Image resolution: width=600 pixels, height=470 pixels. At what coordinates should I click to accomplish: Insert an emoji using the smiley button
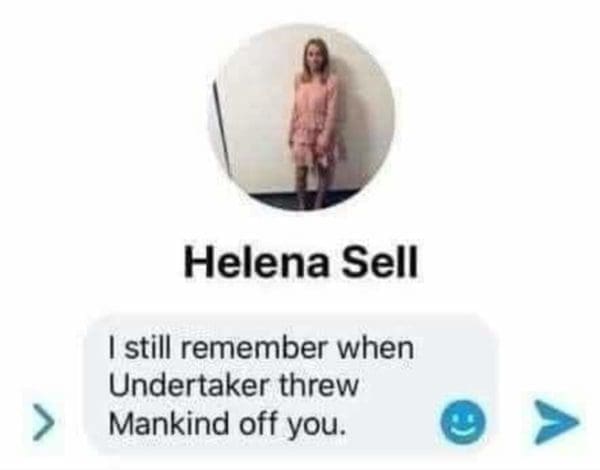463,422
